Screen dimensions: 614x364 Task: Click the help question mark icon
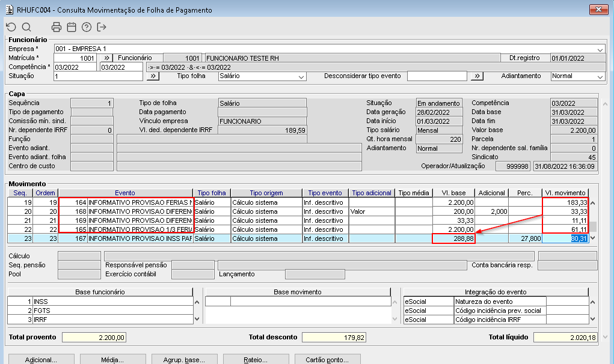[87, 27]
